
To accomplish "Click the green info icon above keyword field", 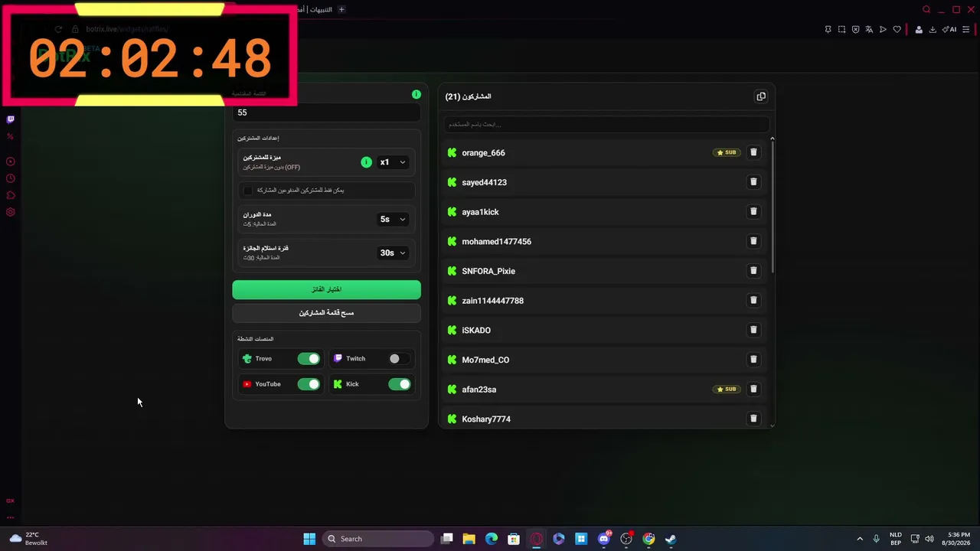I will tap(416, 94).
